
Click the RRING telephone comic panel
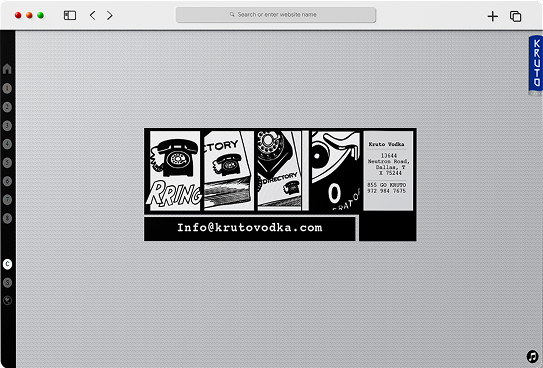pos(175,170)
